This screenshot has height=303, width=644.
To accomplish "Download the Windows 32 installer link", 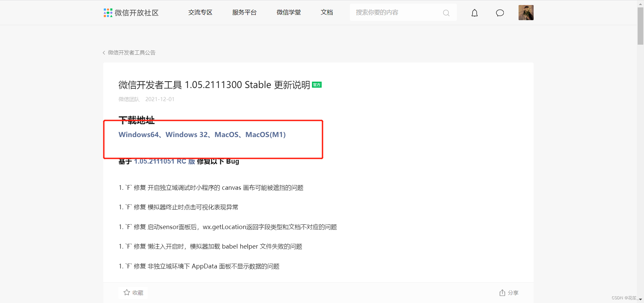I will coord(187,135).
